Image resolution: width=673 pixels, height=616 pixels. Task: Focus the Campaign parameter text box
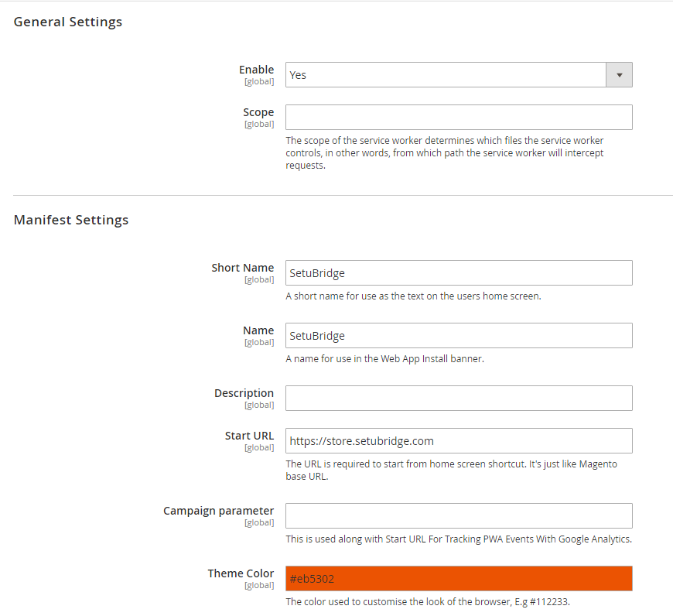point(459,516)
